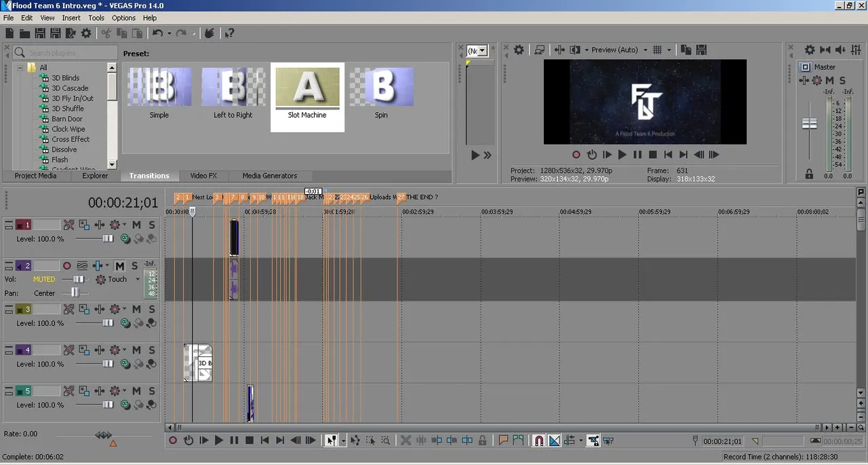This screenshot has height=465, width=868.
Task: Adjust audio track 2 Pan slider
Action: coord(74,293)
